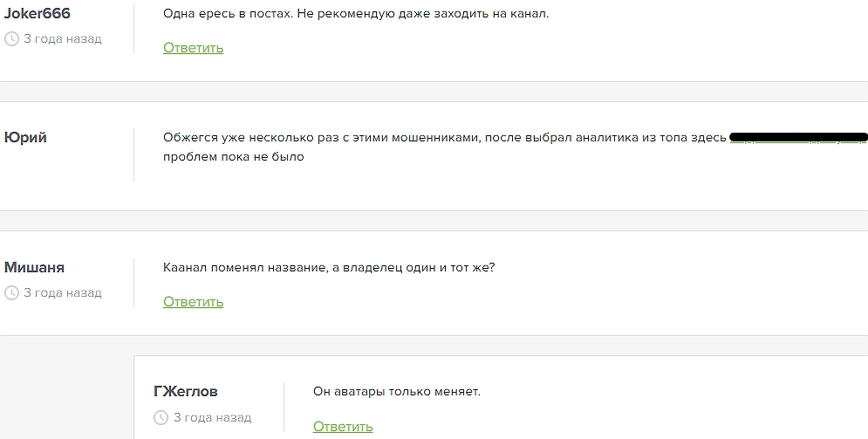The height and width of the screenshot is (439, 868).
Task: Click ГЖеглов's '3 года назад' timestamp
Action: [x=213, y=417]
